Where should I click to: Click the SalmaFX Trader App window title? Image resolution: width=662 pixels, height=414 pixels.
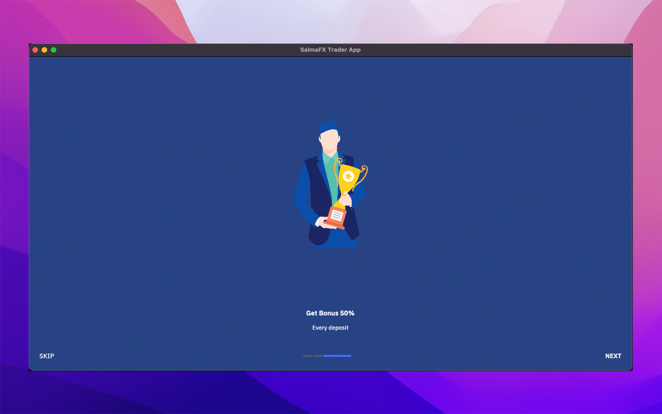click(x=330, y=50)
